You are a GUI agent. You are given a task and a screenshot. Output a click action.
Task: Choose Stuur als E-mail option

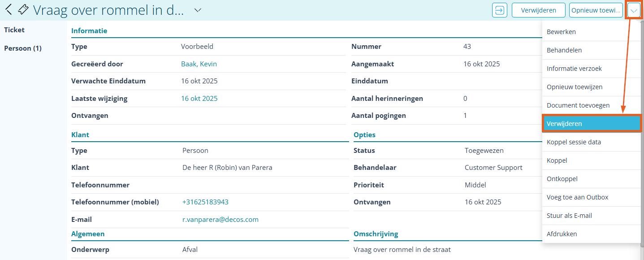(568, 215)
